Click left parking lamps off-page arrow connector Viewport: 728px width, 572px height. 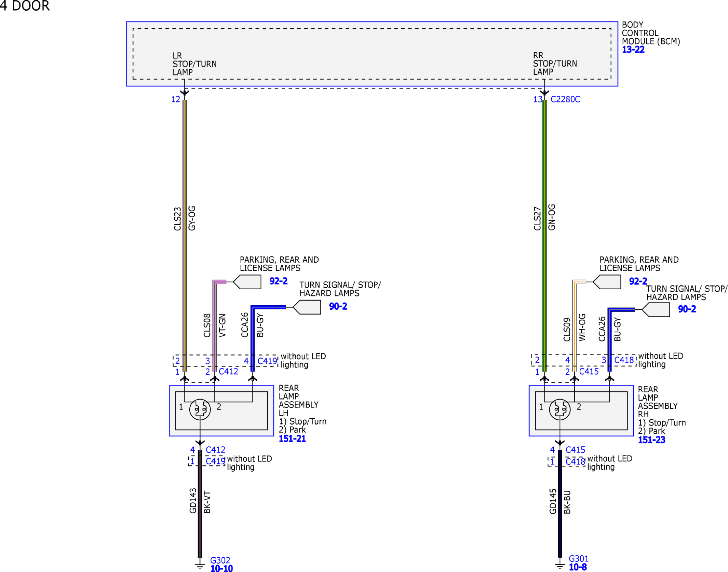point(247,282)
